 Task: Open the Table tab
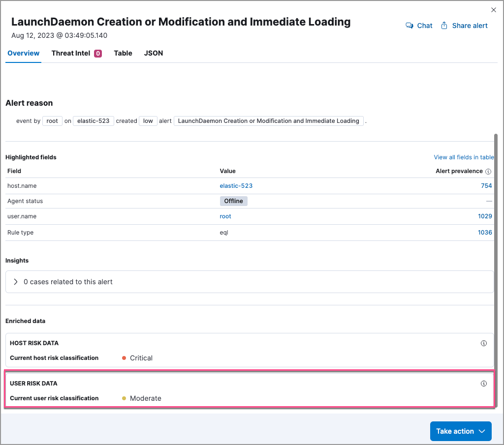tap(123, 53)
